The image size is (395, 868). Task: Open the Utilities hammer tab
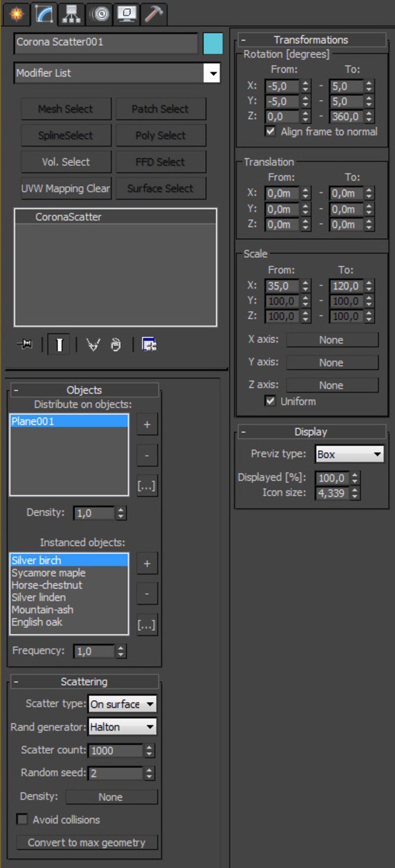154,14
